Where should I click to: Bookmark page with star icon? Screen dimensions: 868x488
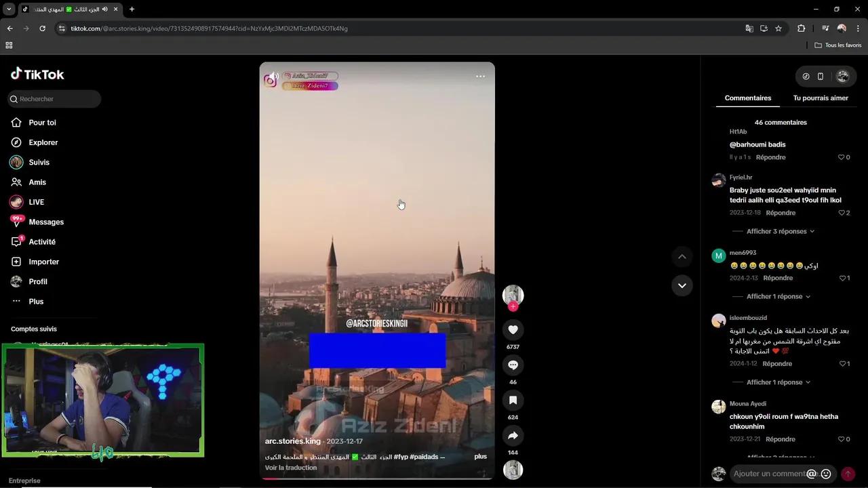coord(778,28)
